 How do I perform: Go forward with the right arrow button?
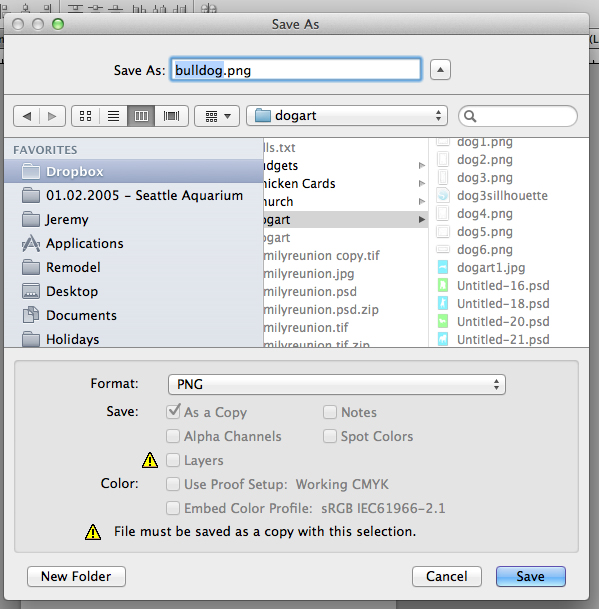52,116
